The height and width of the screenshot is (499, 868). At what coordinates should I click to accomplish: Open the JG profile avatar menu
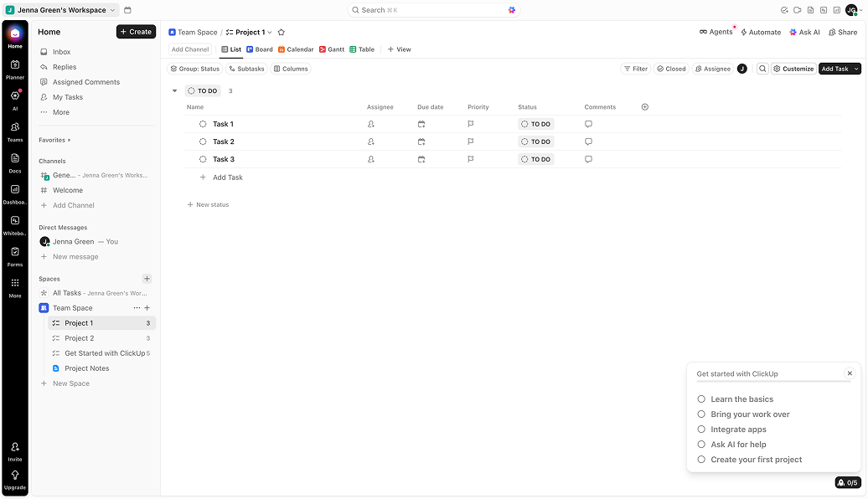click(853, 10)
